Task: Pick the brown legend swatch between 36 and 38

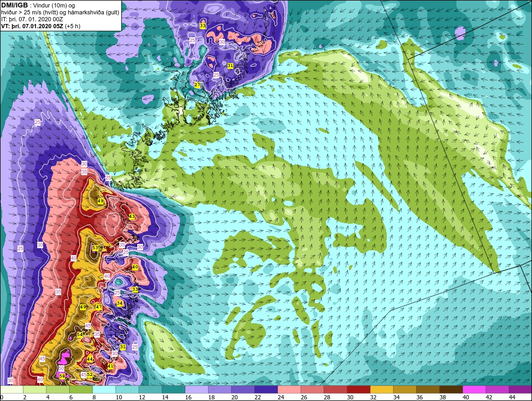Action: click(x=428, y=389)
